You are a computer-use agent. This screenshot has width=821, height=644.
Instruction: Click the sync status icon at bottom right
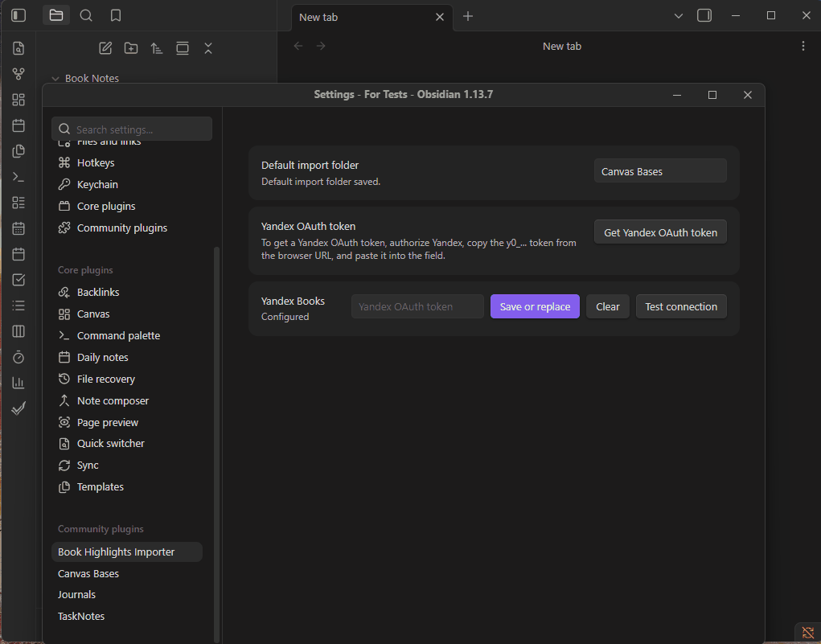pyautogui.click(x=807, y=634)
